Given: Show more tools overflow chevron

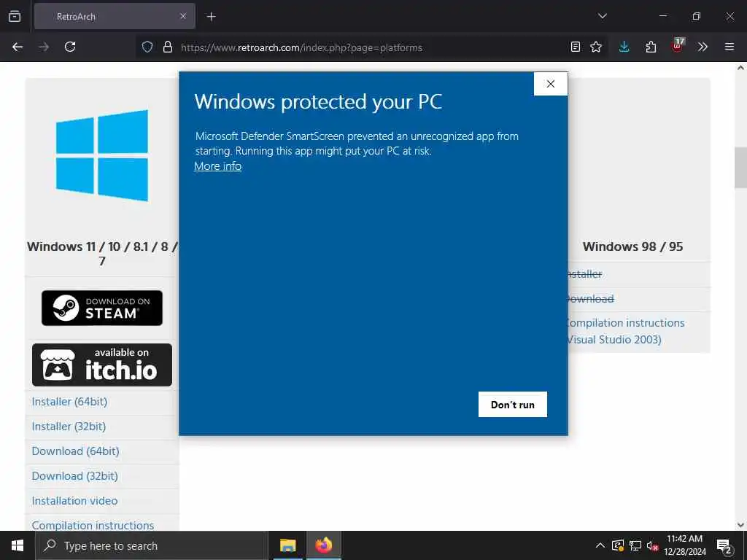Looking at the screenshot, I should point(703,47).
